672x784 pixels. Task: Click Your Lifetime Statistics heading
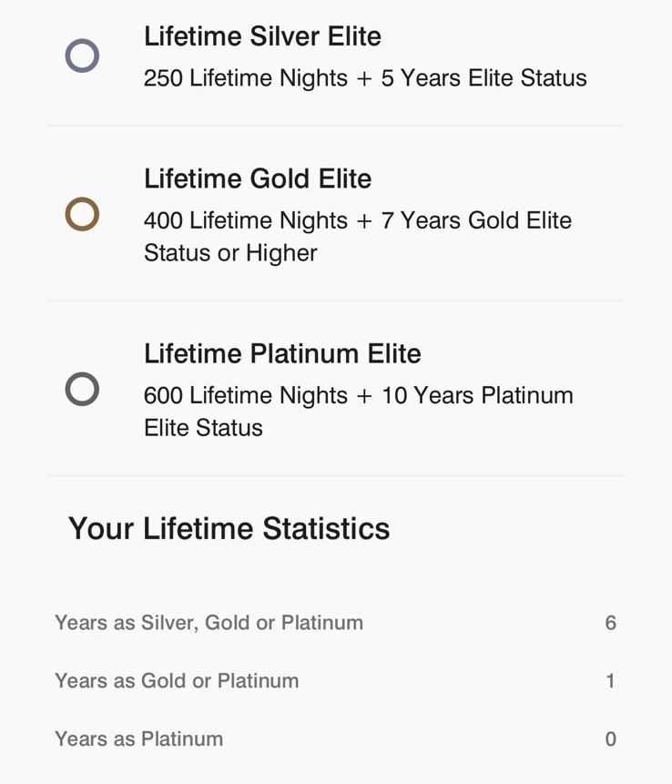point(229,528)
